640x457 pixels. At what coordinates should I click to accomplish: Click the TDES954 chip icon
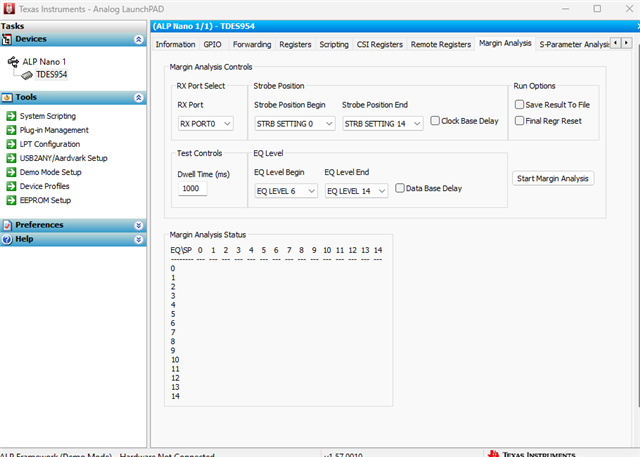tap(27, 75)
